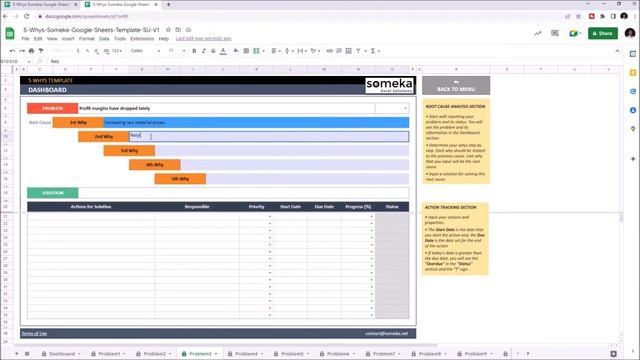
Task: Switch to the Problem1 sheet tab
Action: click(x=109, y=353)
